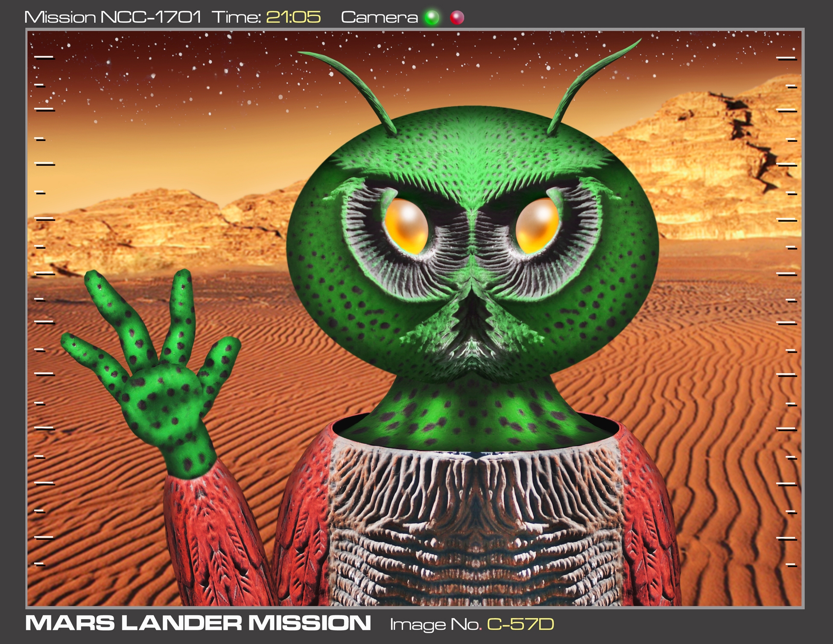Click the 'Image No.' label
Viewport: 833px width, 644px height.
[x=435, y=624]
